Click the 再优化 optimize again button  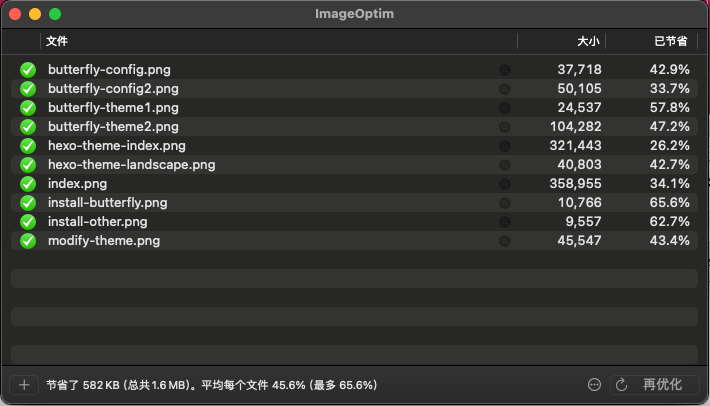(654, 385)
